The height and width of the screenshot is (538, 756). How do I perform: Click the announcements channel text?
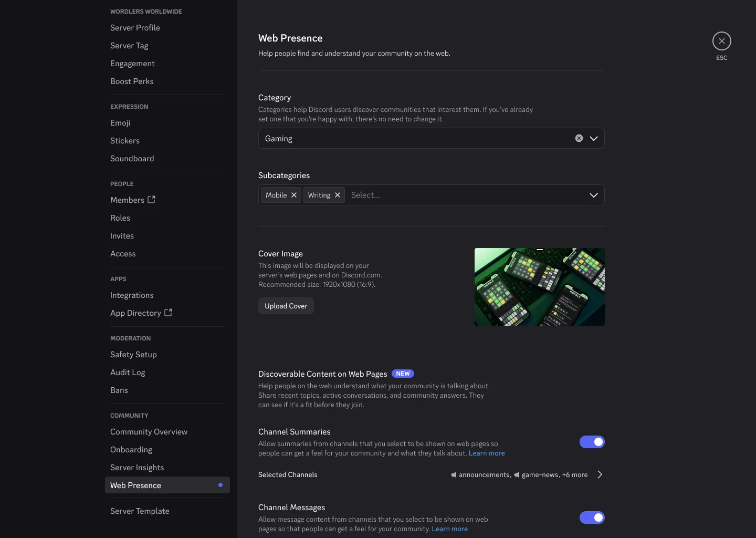(x=484, y=474)
